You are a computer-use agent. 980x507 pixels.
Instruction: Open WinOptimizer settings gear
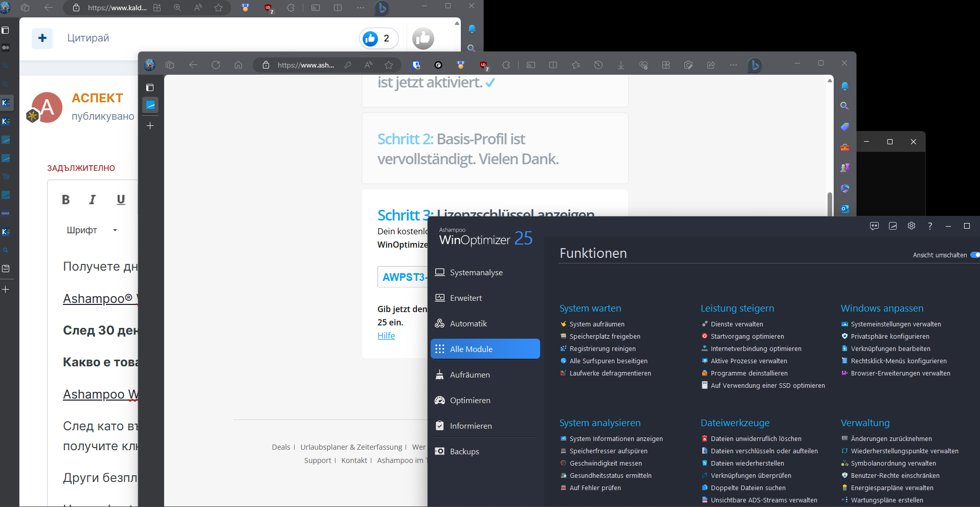coord(911,226)
